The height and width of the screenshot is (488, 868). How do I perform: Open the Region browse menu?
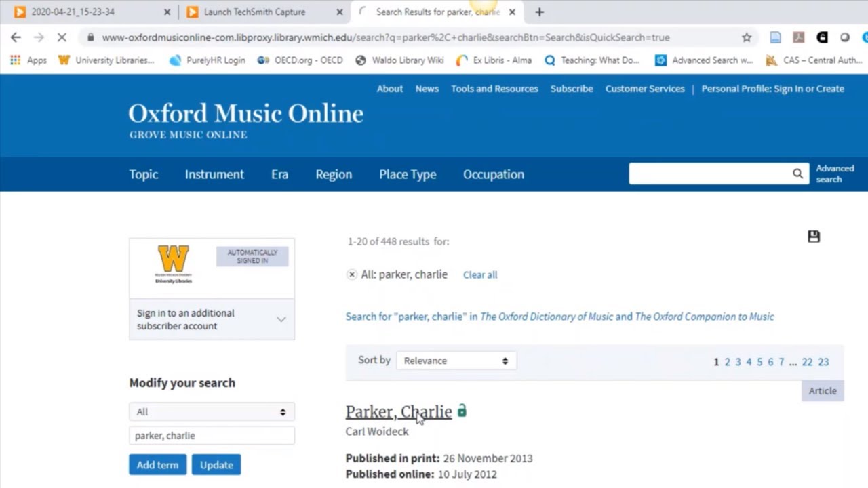click(334, 174)
